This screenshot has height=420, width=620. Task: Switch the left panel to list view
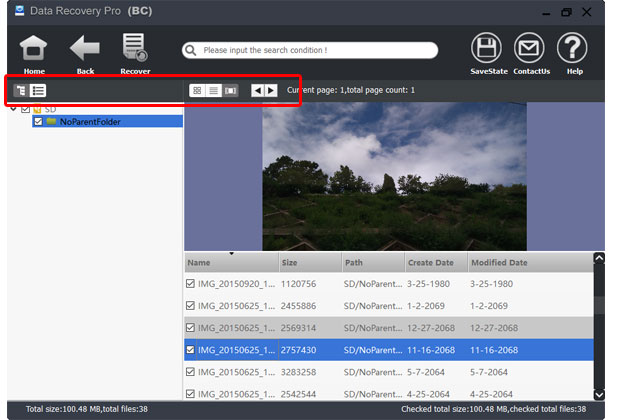[38, 91]
